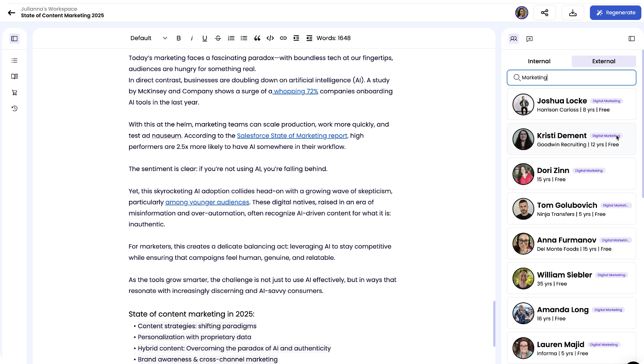Screen dimensions: 644x364
Task: Select Tom Golubovich expert card
Action: click(571, 209)
